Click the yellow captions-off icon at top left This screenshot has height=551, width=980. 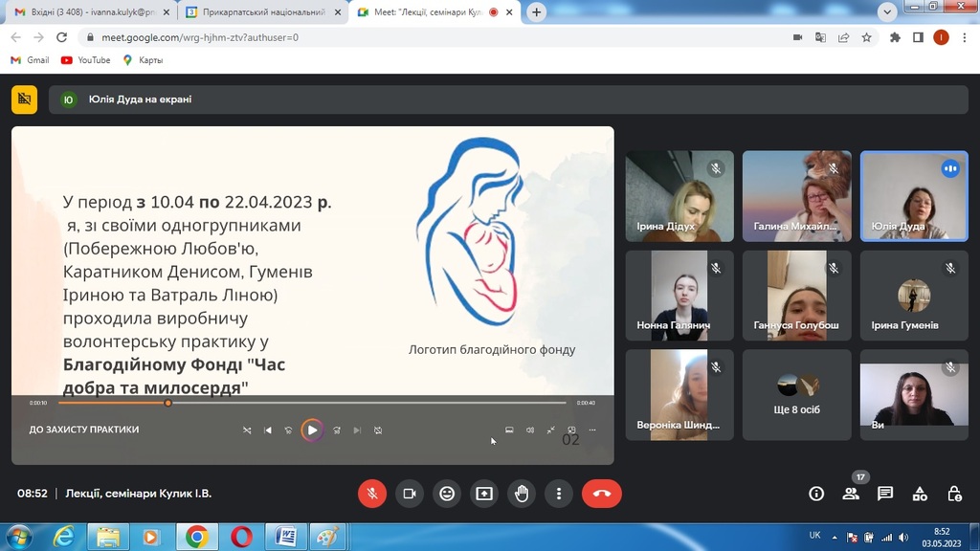tap(24, 99)
